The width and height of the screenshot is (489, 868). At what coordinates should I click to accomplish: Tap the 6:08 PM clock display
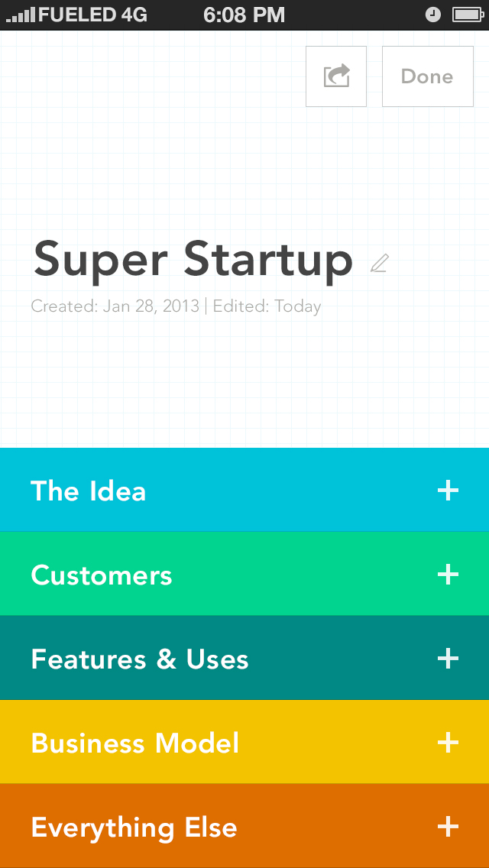pos(244,15)
